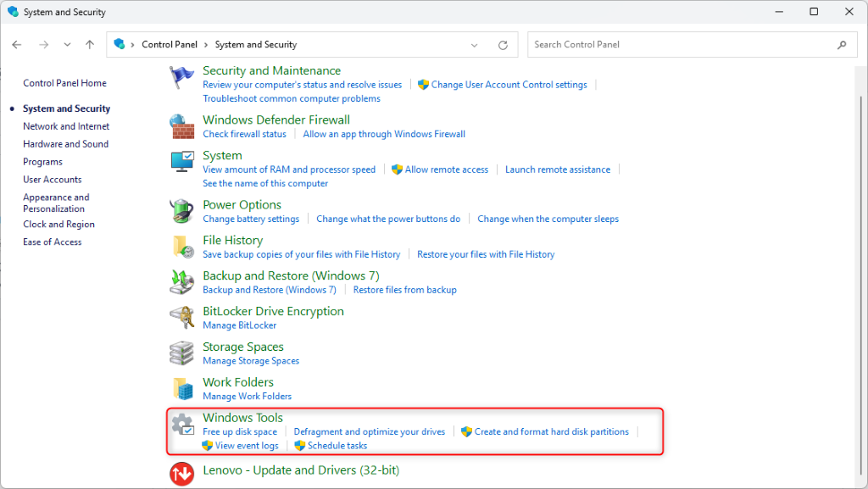Open Clock and Region category
This screenshot has height=489, width=868.
tap(58, 224)
